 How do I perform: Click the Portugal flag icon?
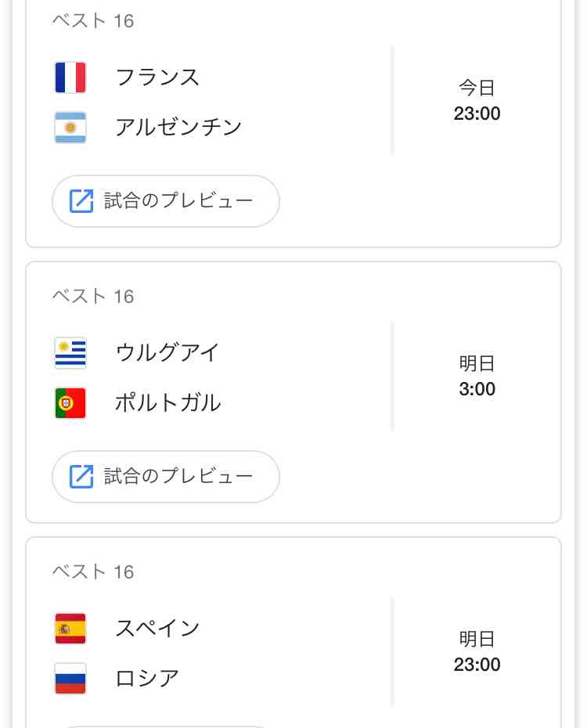(70, 403)
